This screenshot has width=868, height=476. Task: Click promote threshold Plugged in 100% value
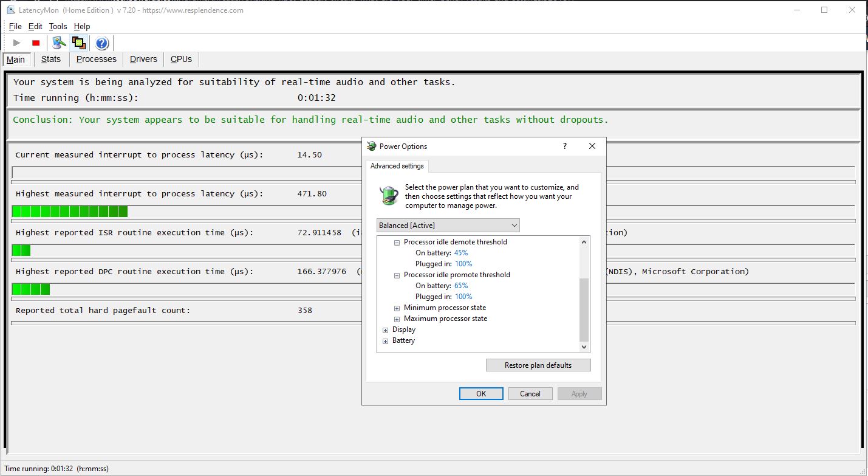[x=463, y=297]
